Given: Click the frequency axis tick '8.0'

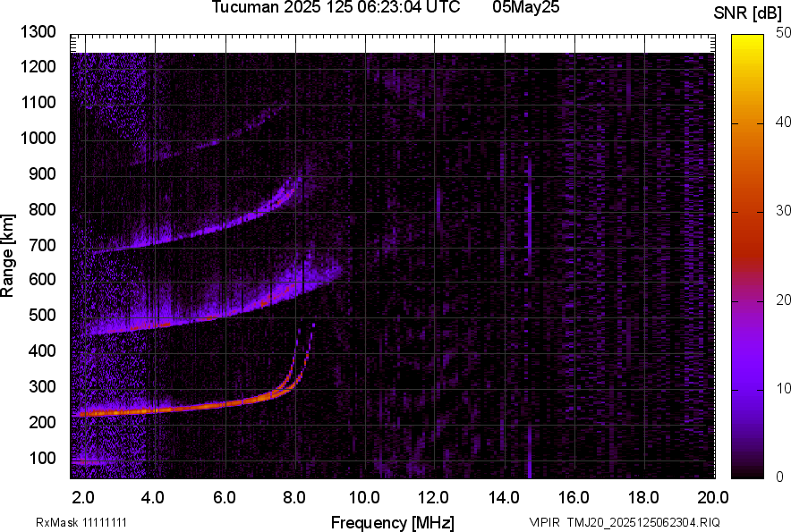Looking at the screenshot, I should [x=294, y=498].
